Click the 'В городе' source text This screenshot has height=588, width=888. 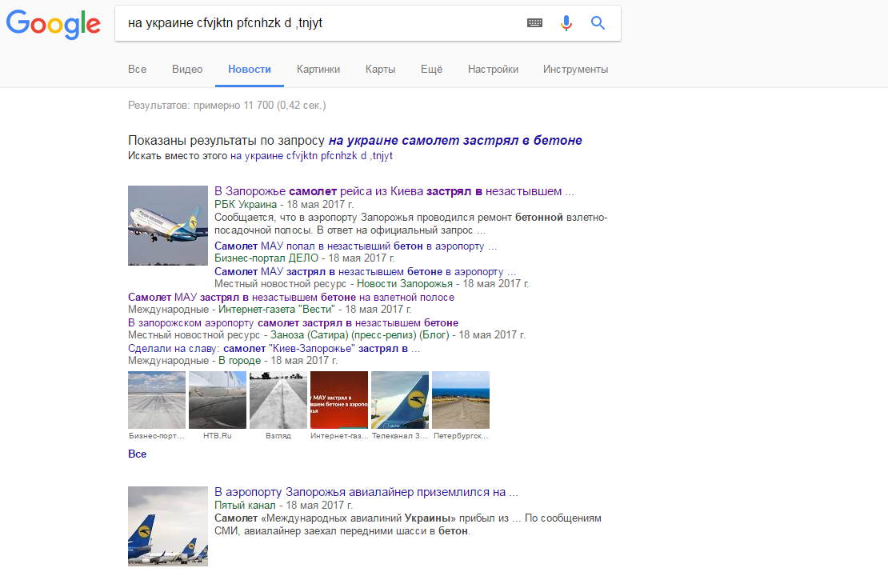pos(239,360)
